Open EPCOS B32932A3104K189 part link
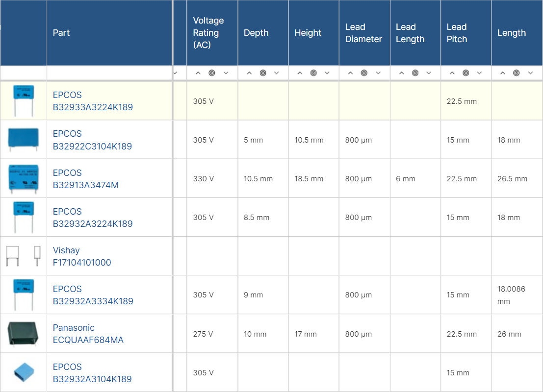 point(92,373)
